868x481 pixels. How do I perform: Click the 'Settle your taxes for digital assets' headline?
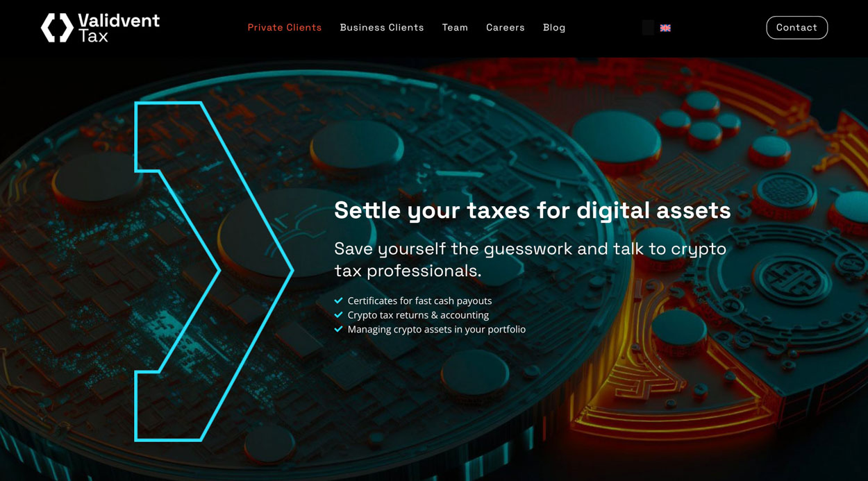click(533, 210)
